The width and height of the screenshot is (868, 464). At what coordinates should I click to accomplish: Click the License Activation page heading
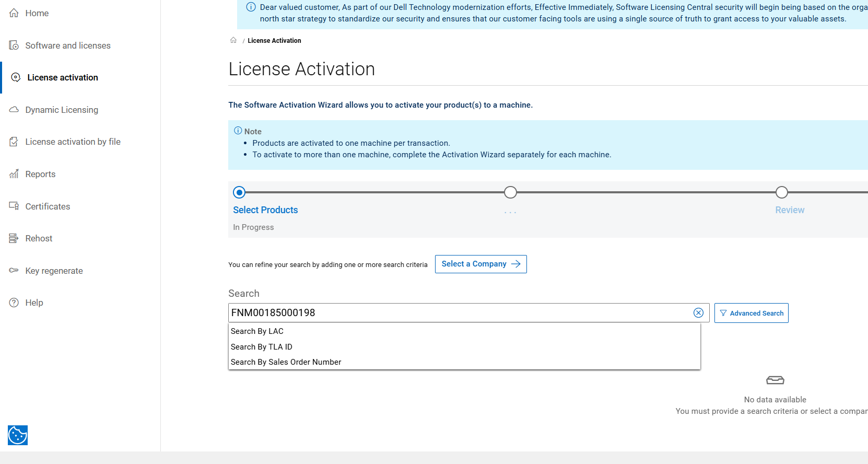302,69
